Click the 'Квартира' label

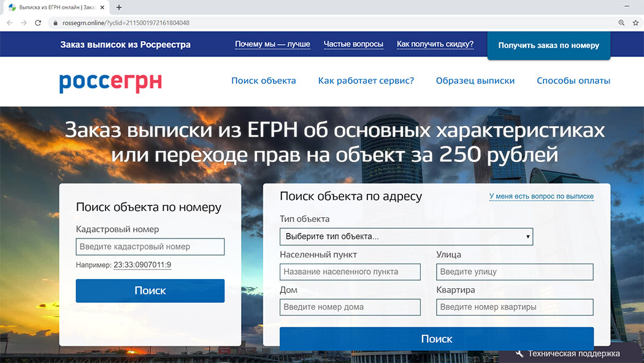click(x=456, y=290)
